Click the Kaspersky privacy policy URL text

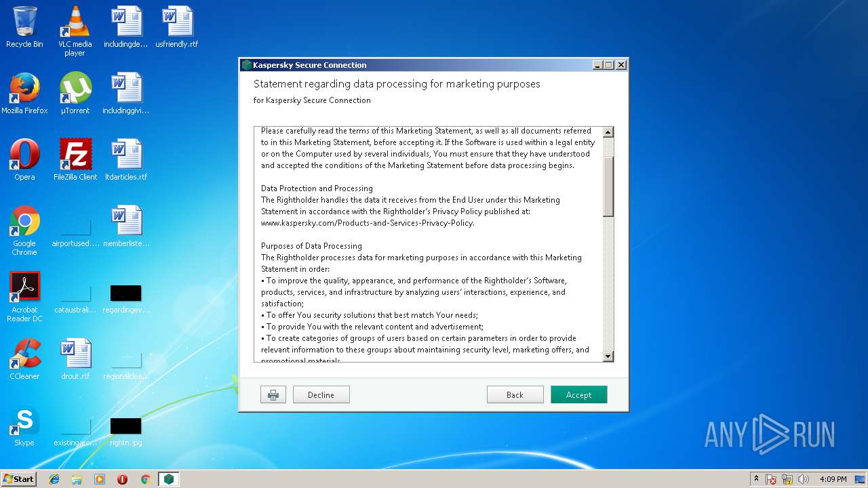(368, 223)
